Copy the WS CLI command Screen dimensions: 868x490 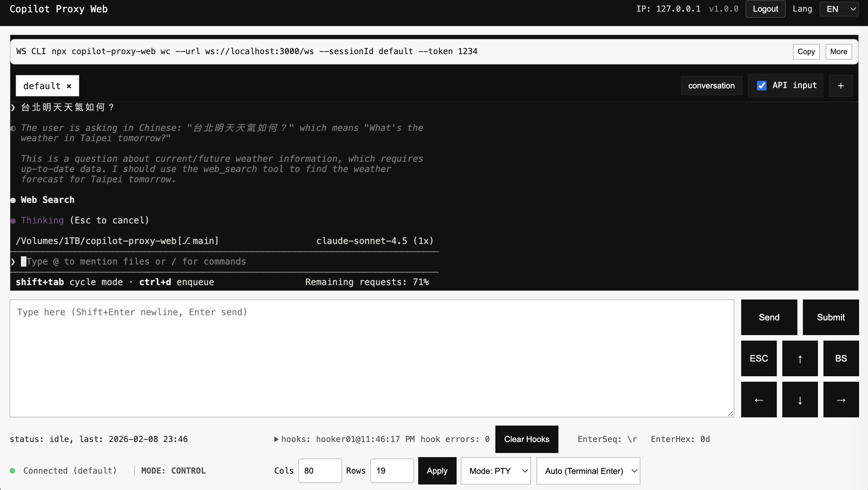(806, 51)
